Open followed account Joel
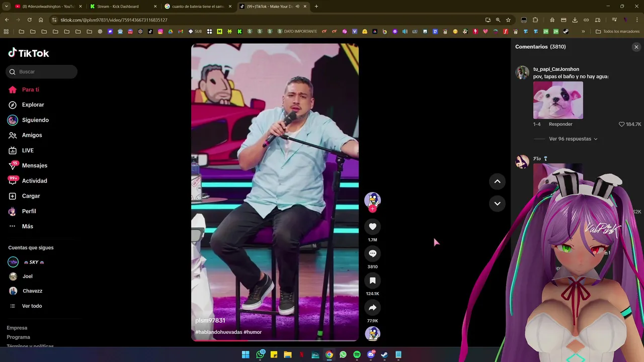The width and height of the screenshot is (644, 362). click(27, 277)
